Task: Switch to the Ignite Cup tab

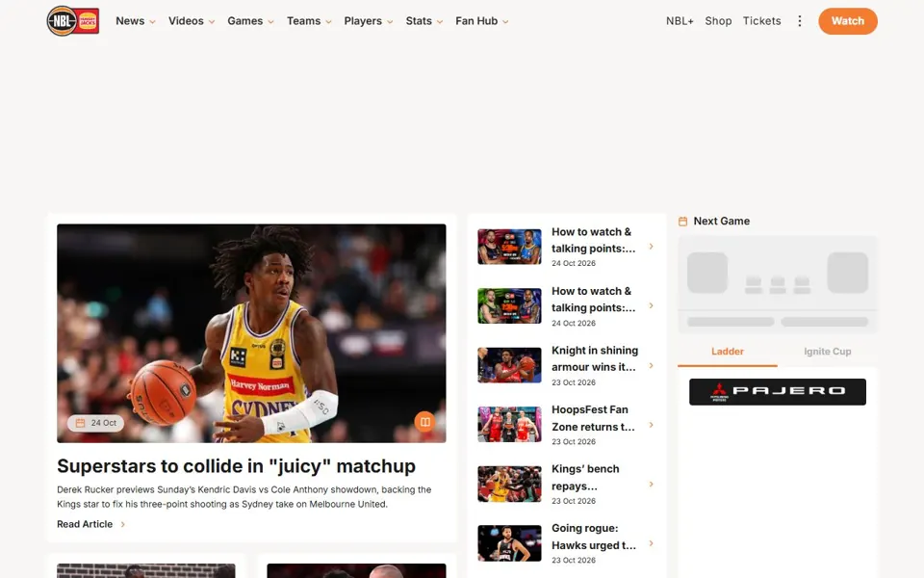Action: coord(828,352)
